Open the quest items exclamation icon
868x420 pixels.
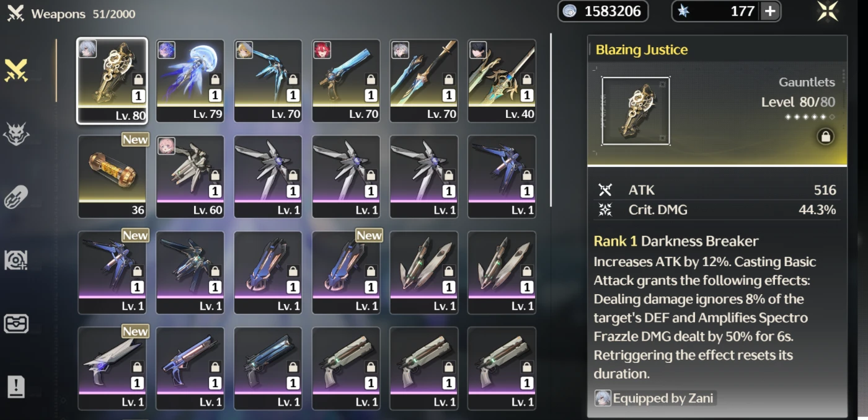click(16, 386)
